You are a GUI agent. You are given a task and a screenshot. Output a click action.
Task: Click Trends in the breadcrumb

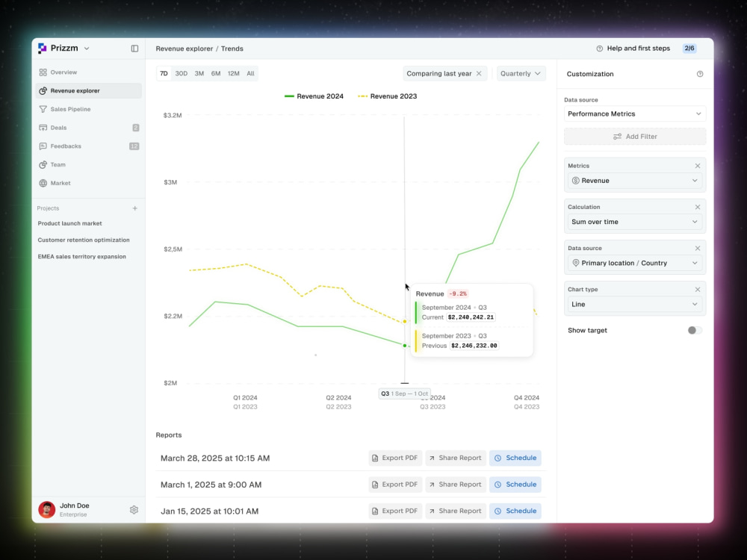tap(232, 49)
